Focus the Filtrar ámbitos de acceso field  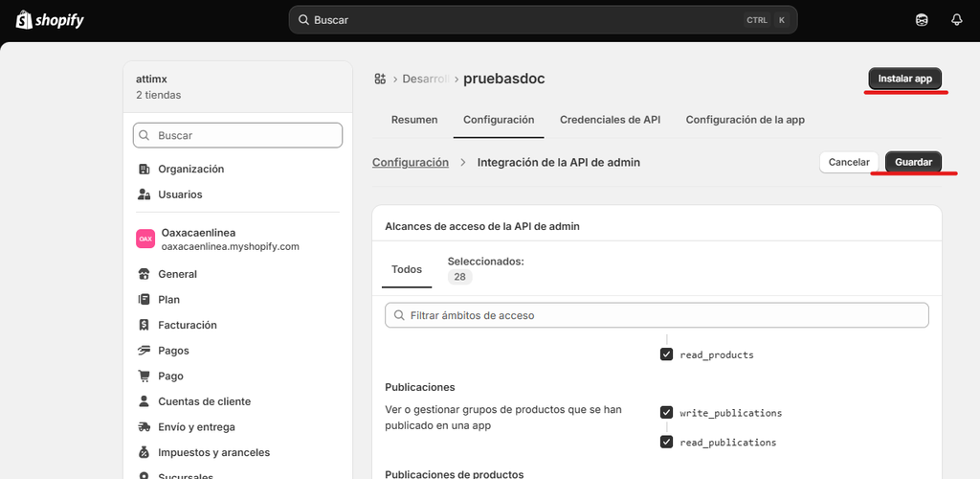pos(657,316)
